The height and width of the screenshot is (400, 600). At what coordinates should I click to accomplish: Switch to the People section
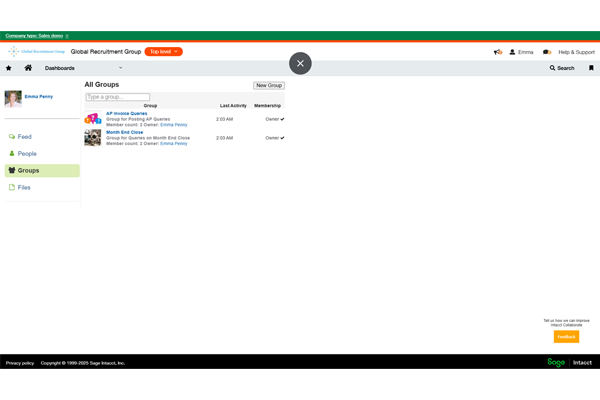click(x=27, y=153)
